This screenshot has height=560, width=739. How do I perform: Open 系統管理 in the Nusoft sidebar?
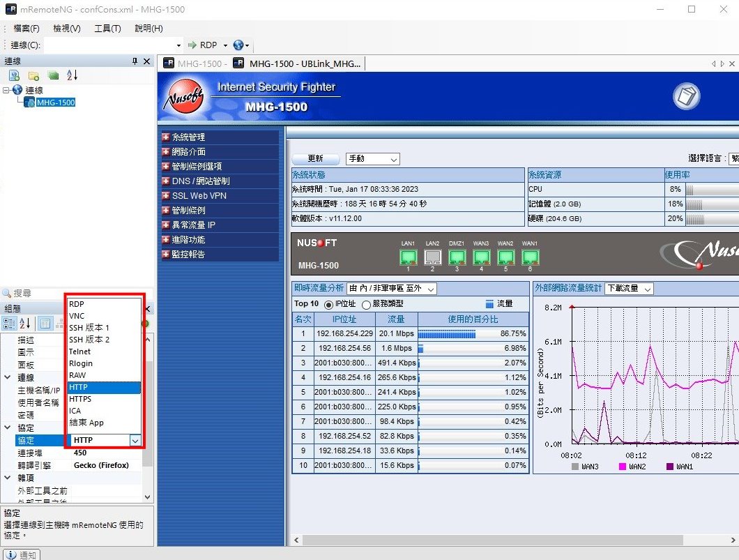(x=188, y=137)
